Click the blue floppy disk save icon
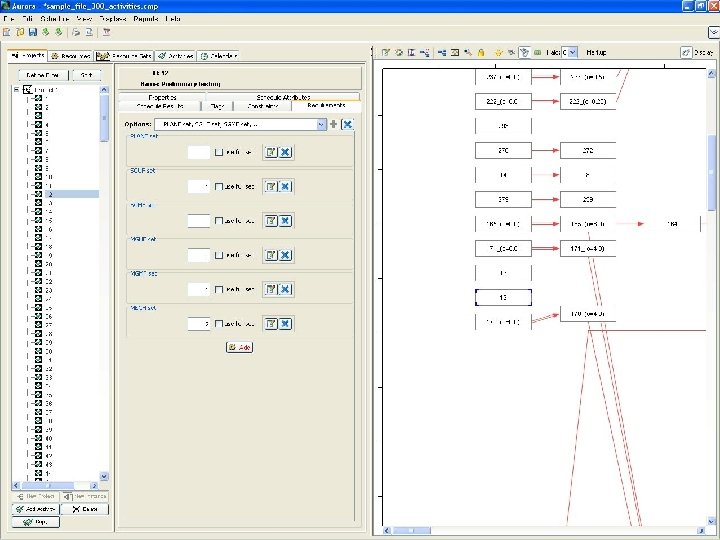Screen dimensions: 720x540 click(33, 32)
